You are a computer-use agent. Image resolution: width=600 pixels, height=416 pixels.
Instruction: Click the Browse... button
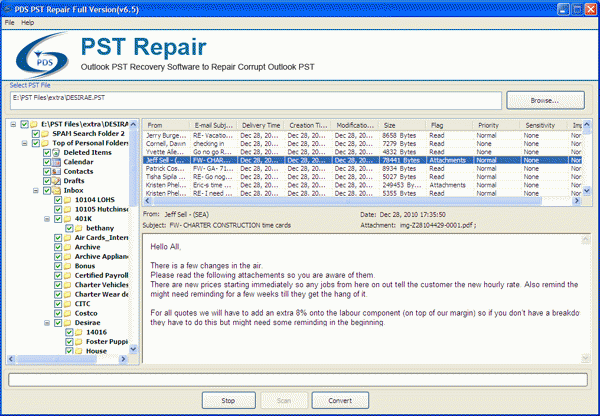click(545, 100)
